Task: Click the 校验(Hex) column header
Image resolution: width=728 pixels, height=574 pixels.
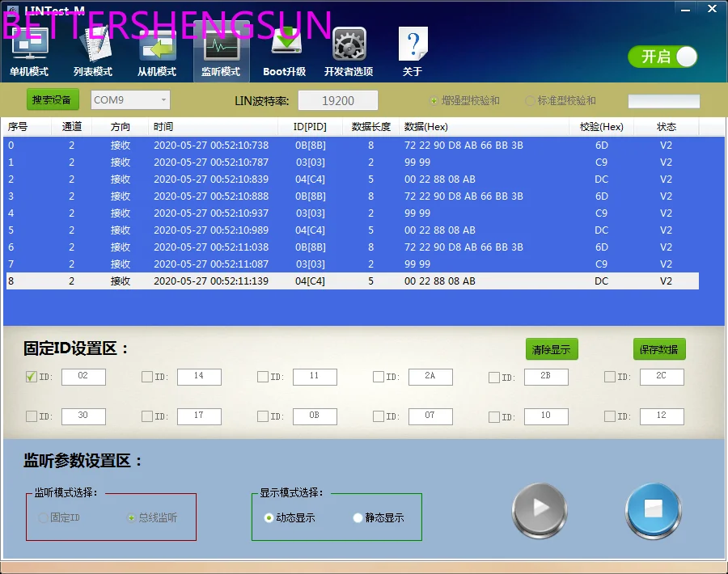Action: pyautogui.click(x=601, y=127)
